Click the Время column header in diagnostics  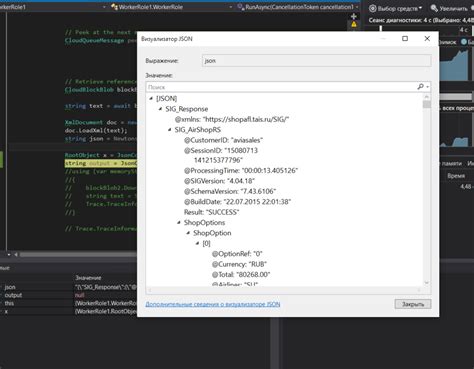click(x=456, y=176)
